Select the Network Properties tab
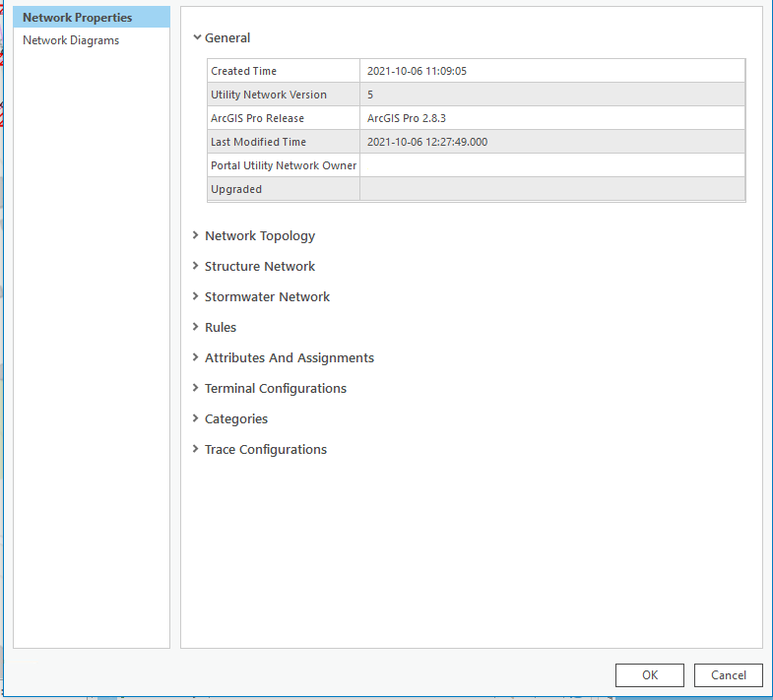Screen dimensions: 773x700 point(92,18)
